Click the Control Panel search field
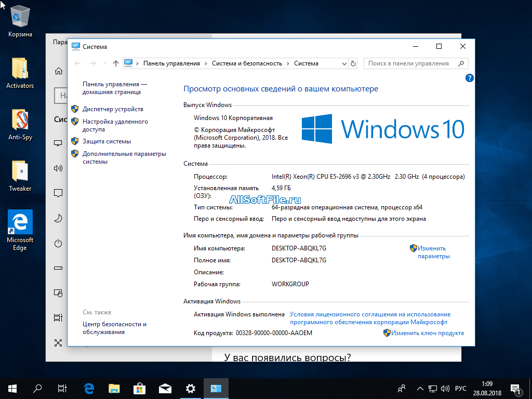 410,63
